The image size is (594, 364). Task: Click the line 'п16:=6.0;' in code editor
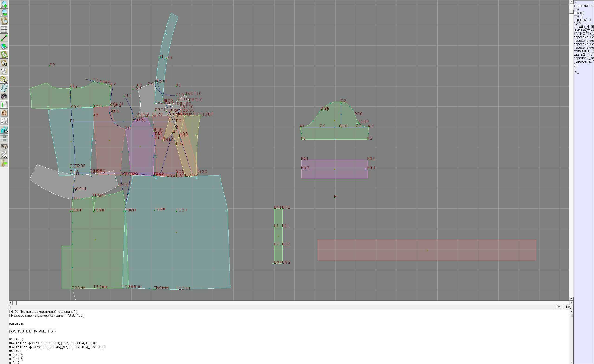tap(16, 339)
